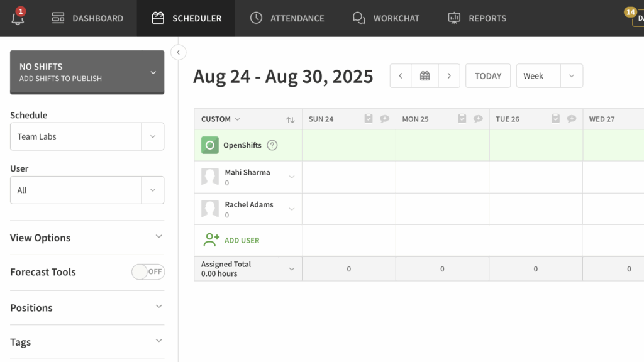This screenshot has width=644, height=362.
Task: Click the calendar date picker icon
Action: point(425,76)
